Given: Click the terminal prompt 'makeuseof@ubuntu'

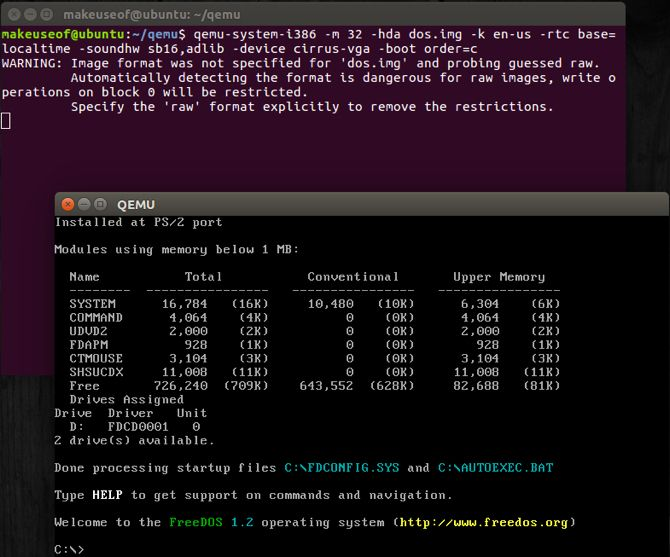Looking at the screenshot, I should pyautogui.click(x=63, y=34).
